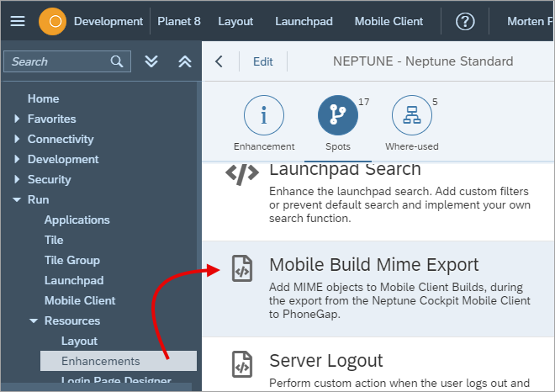Open the Layout top menu
This screenshot has width=555, height=392.
[x=235, y=21]
